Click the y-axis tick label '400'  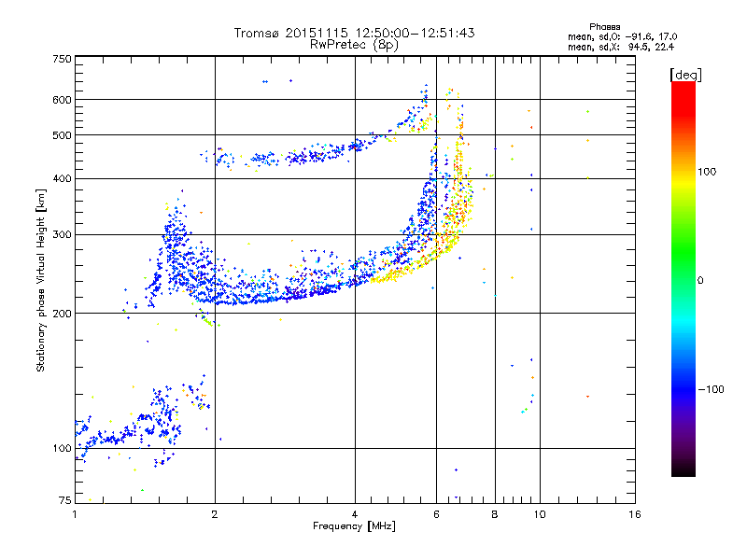[62, 178]
